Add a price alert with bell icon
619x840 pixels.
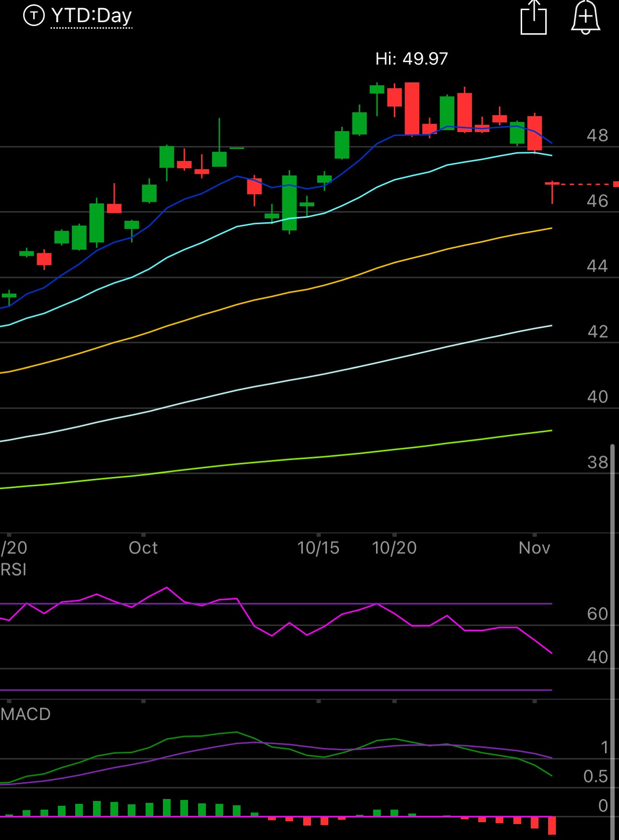tap(585, 17)
